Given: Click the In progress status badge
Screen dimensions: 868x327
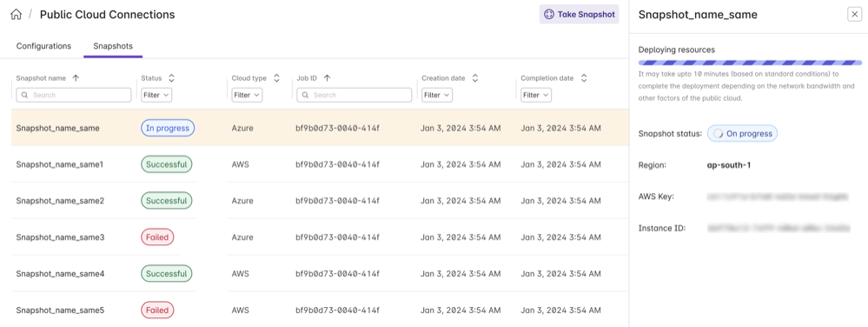Looking at the screenshot, I should [x=168, y=128].
